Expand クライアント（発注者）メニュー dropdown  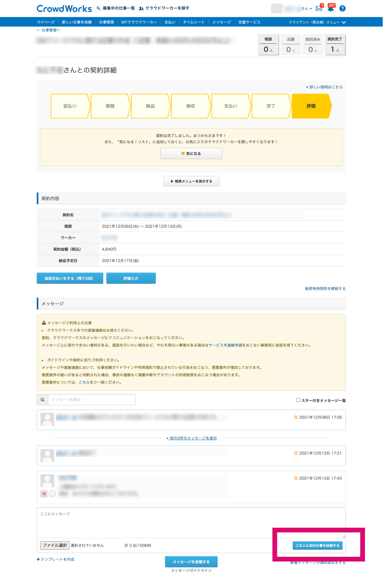click(x=317, y=22)
